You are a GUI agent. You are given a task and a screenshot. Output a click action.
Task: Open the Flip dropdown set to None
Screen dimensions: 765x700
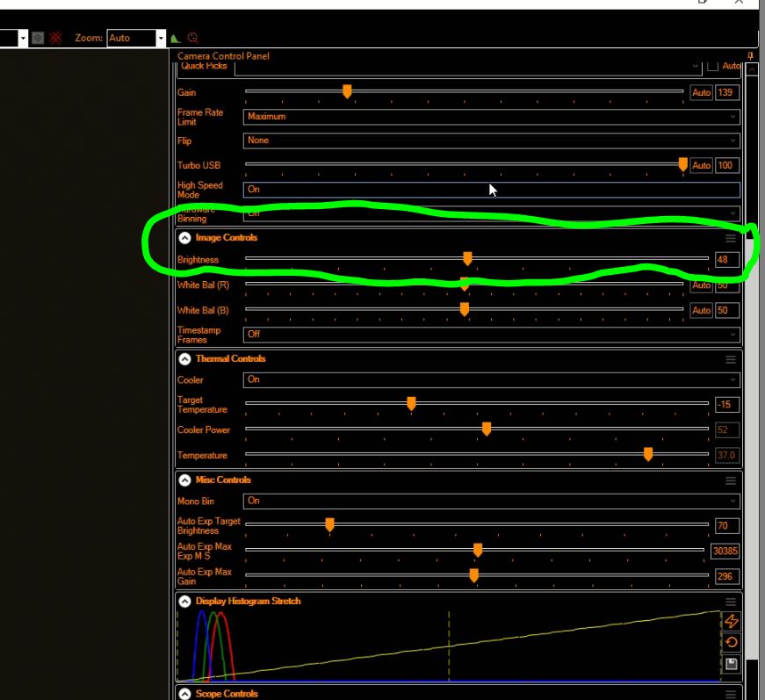coord(490,141)
